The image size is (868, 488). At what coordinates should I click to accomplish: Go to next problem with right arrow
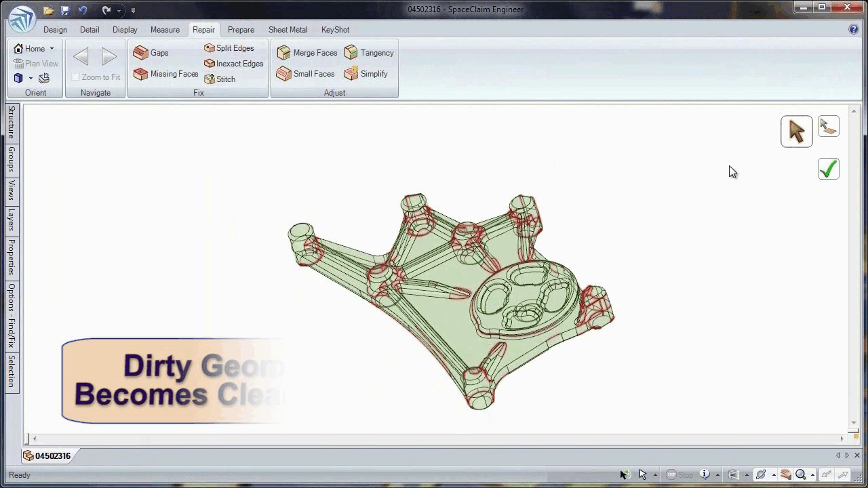[x=108, y=57]
